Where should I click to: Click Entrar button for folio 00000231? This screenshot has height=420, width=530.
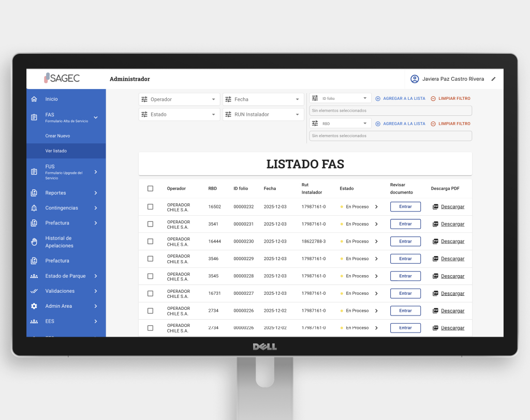click(x=405, y=224)
